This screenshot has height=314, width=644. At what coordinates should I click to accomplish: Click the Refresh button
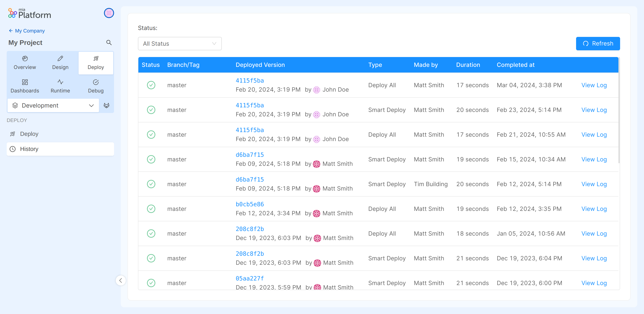(597, 44)
